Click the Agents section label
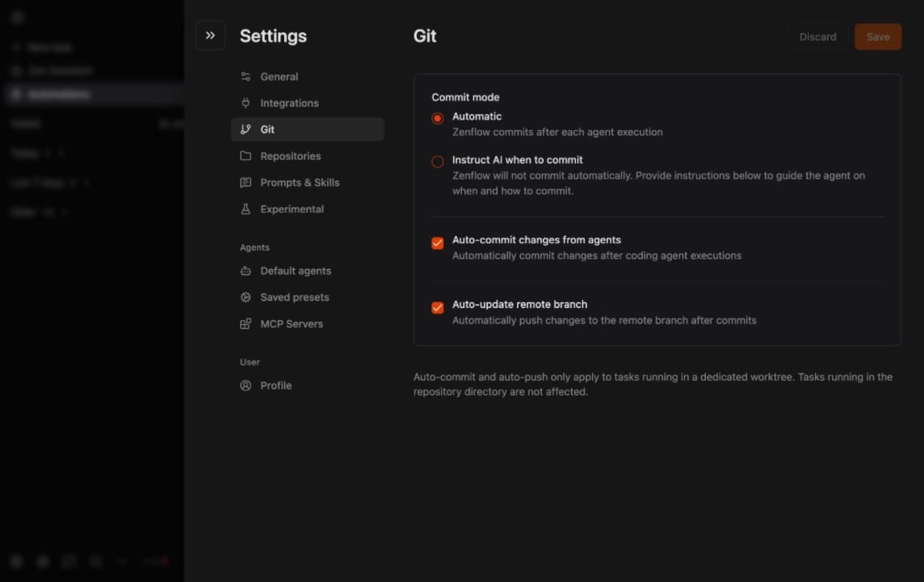The width and height of the screenshot is (924, 582). click(254, 247)
